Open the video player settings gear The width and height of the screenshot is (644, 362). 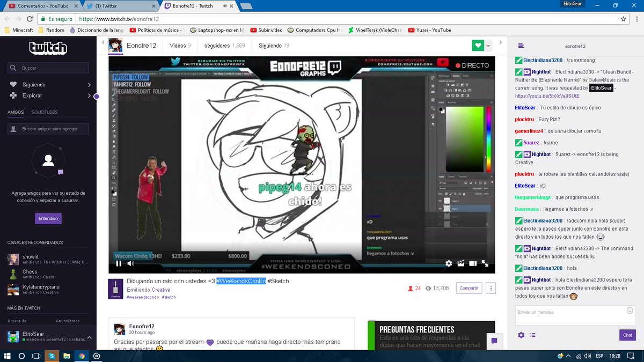[x=449, y=263]
